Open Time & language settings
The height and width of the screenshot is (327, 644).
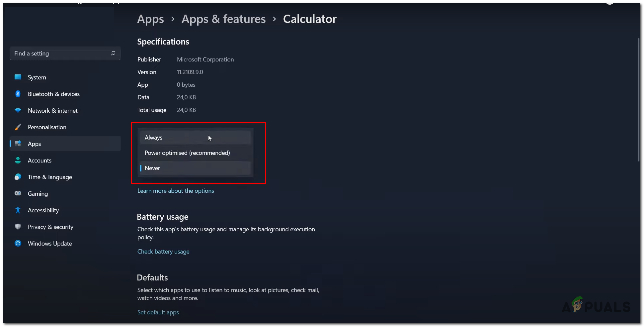click(50, 177)
